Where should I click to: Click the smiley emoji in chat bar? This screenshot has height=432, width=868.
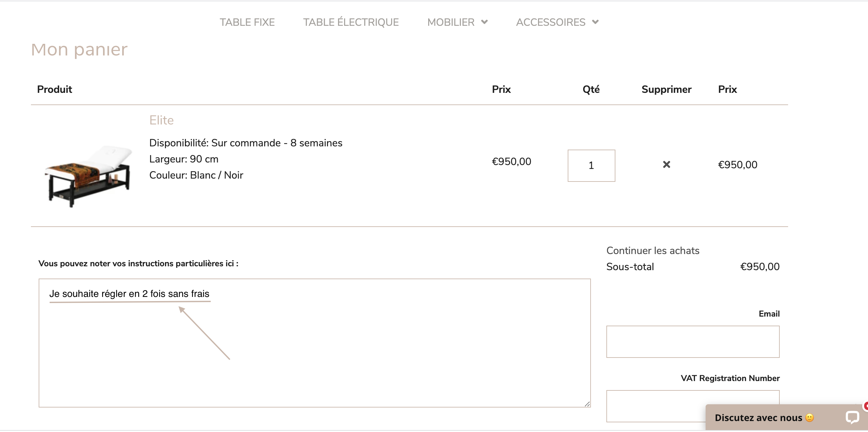point(809,417)
